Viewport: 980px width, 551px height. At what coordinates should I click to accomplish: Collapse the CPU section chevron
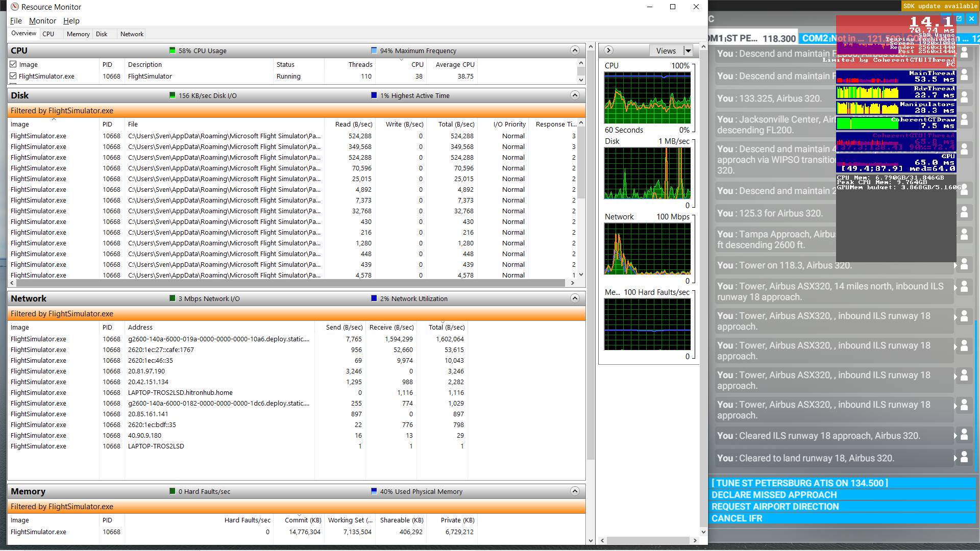[575, 50]
